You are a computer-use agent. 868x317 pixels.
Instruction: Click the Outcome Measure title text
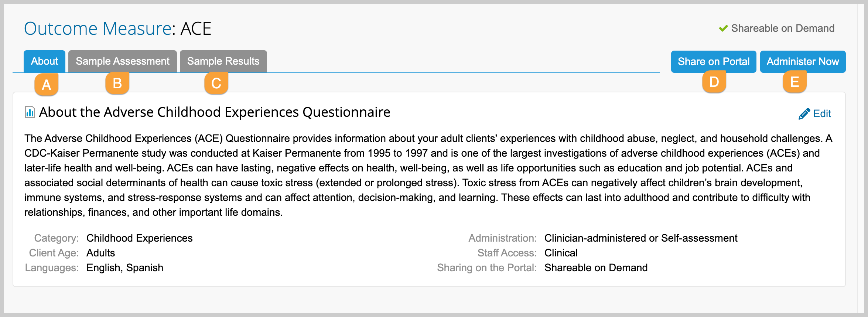(x=117, y=28)
